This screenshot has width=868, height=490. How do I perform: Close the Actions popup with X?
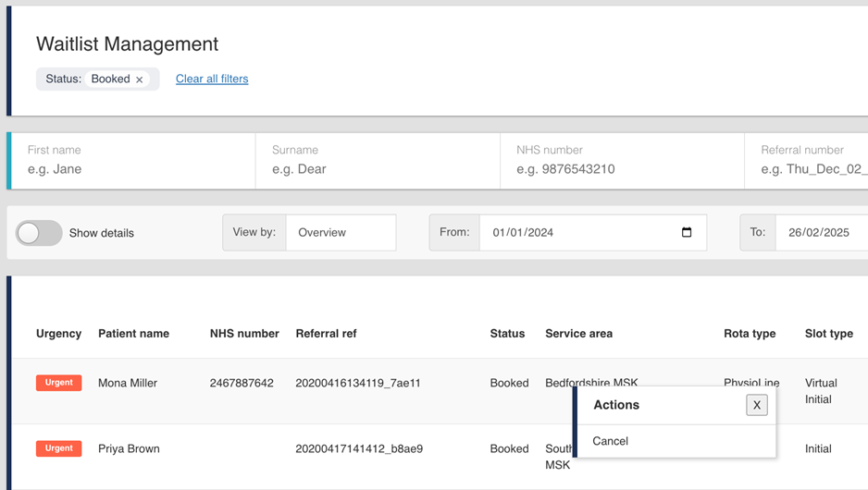click(756, 405)
